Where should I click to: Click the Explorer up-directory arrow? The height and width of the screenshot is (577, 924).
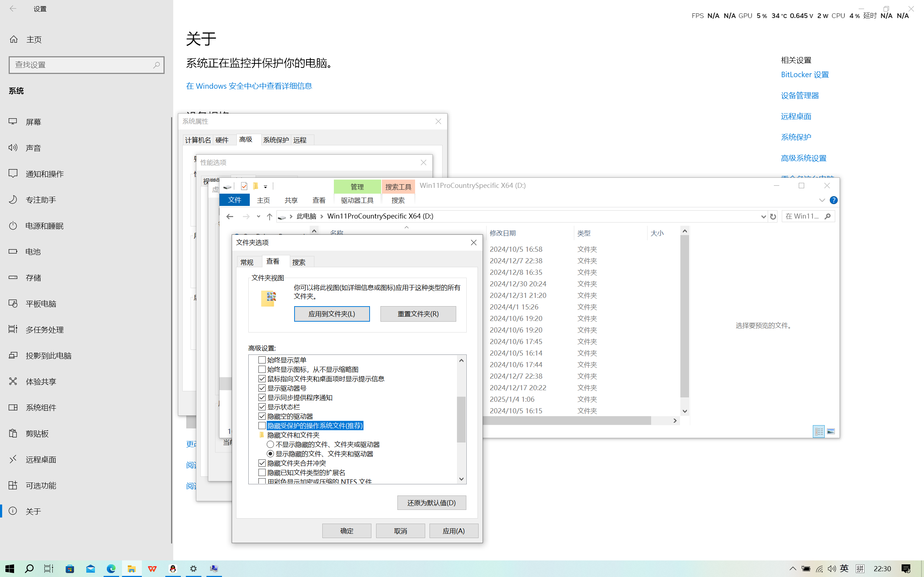270,216
